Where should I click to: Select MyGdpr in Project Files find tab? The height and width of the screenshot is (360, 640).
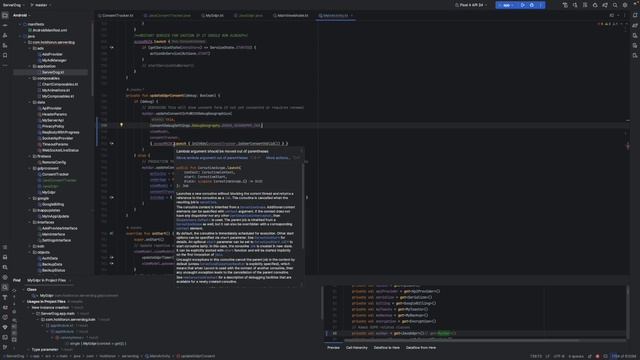pyautogui.click(x=47, y=280)
